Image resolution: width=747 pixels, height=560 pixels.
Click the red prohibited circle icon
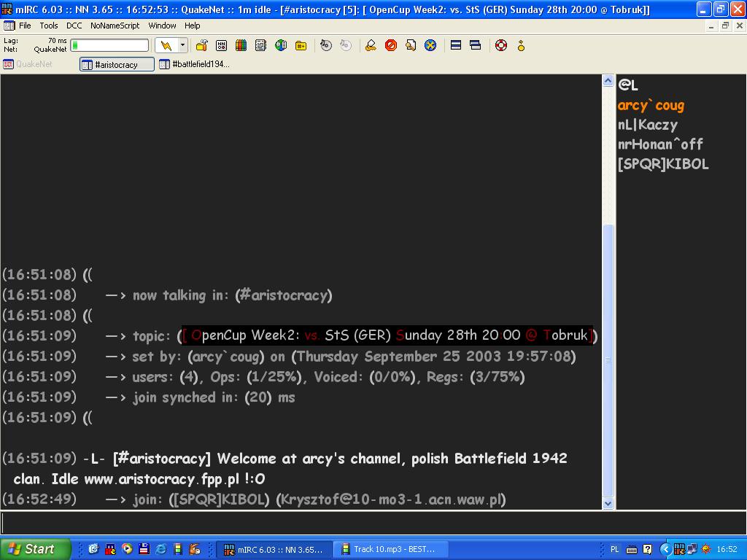point(391,45)
